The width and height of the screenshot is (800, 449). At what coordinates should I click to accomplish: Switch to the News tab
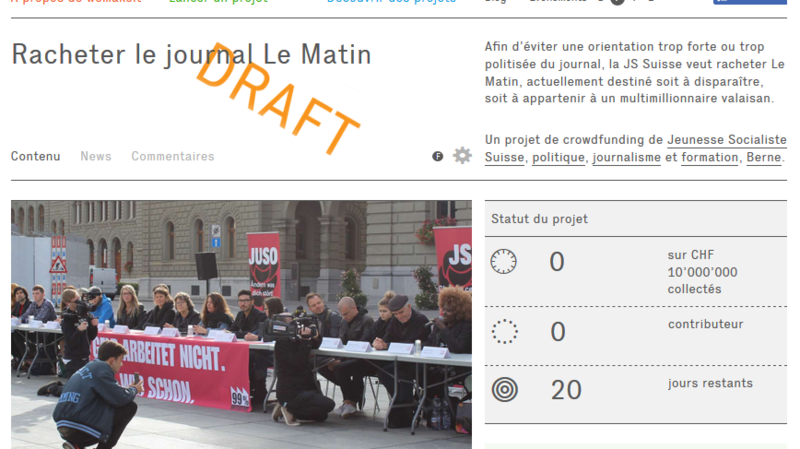96,156
